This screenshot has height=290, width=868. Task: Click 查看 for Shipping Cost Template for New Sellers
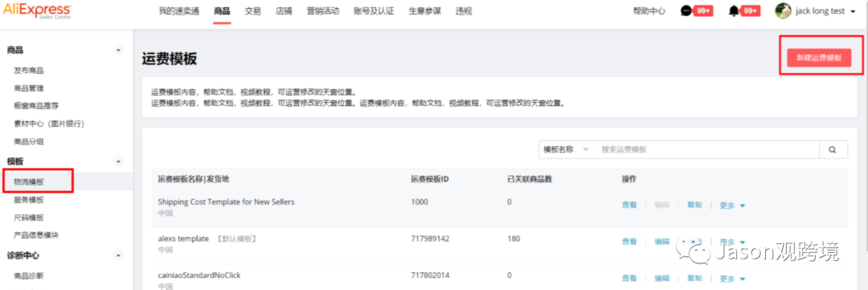click(x=629, y=205)
